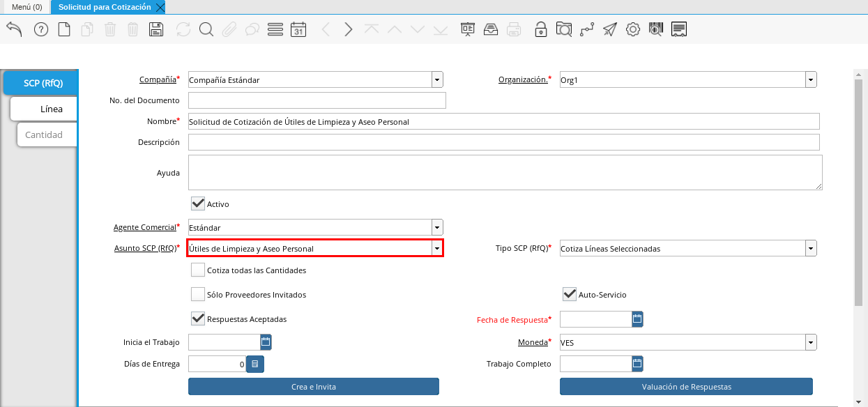Switch to the Menú (0) tab
Viewport: 868px width, 407px height.
(x=25, y=7)
